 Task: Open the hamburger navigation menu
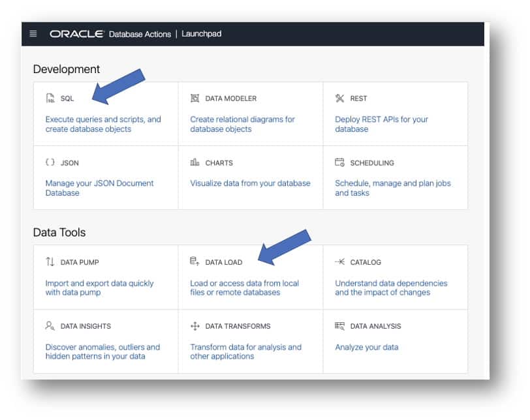point(33,33)
